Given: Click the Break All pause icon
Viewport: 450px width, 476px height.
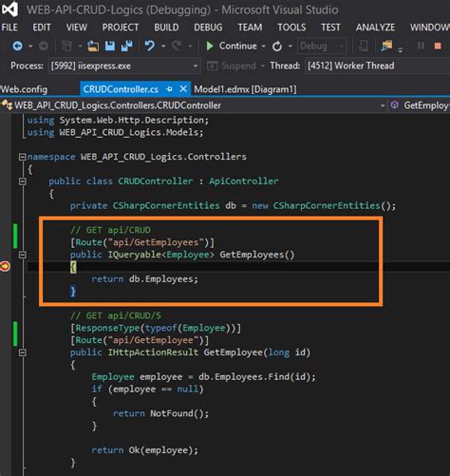Looking at the screenshot, I should pos(421,46).
